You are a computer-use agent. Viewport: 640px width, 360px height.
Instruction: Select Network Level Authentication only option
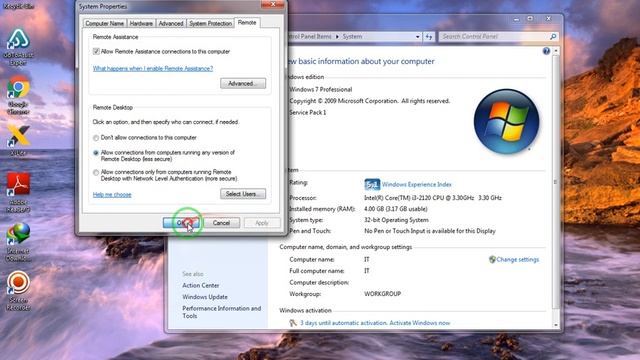(x=96, y=173)
